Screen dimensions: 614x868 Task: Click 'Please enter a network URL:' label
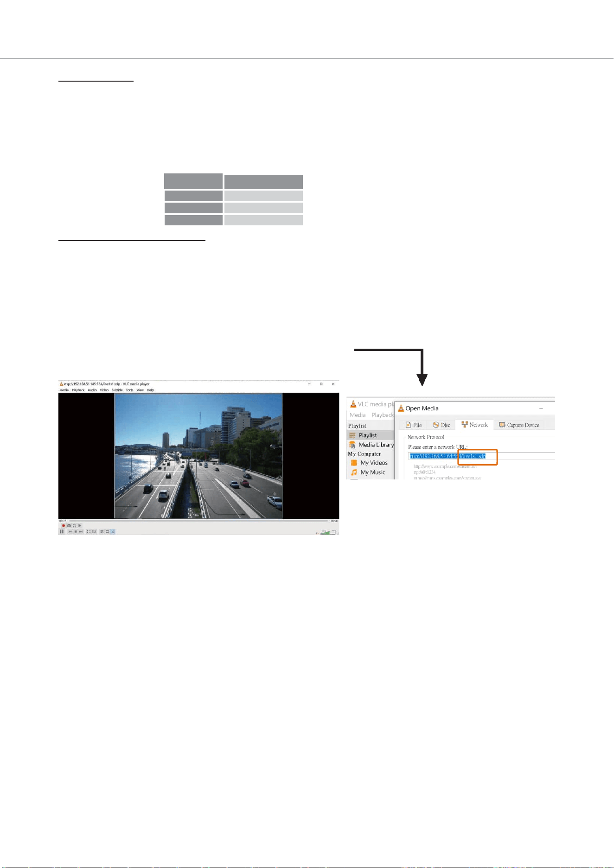(438, 447)
